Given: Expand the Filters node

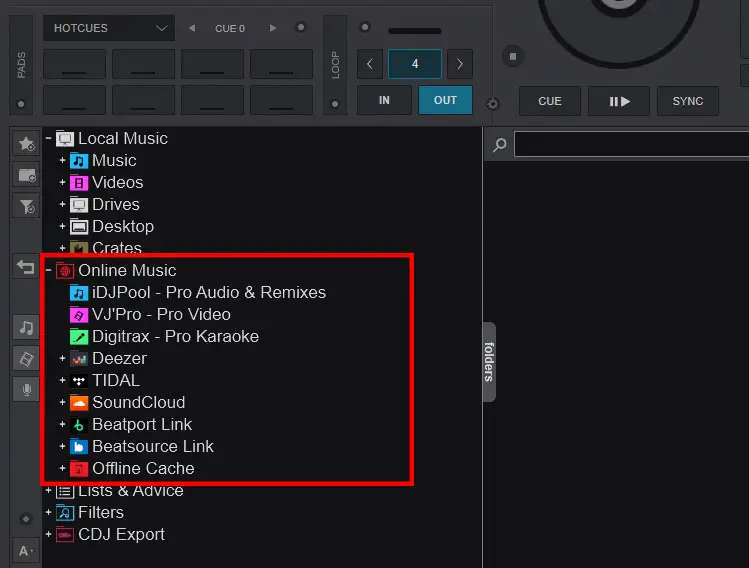Looking at the screenshot, I should pyautogui.click(x=48, y=512).
